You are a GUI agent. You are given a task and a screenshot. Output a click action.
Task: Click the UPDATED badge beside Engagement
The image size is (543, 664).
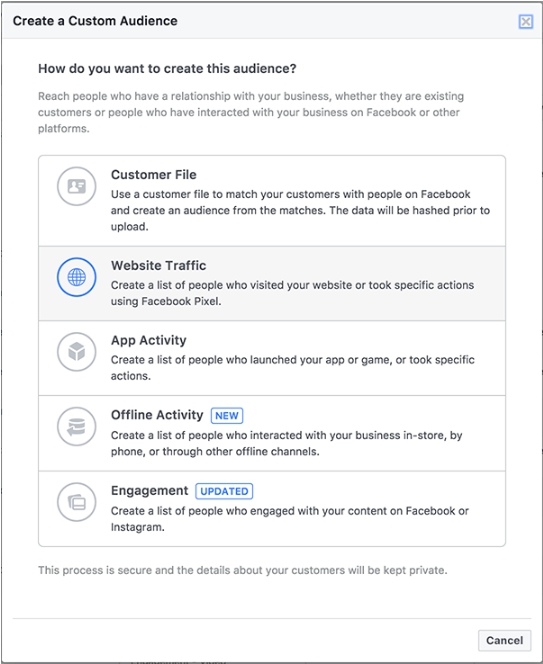pos(224,491)
